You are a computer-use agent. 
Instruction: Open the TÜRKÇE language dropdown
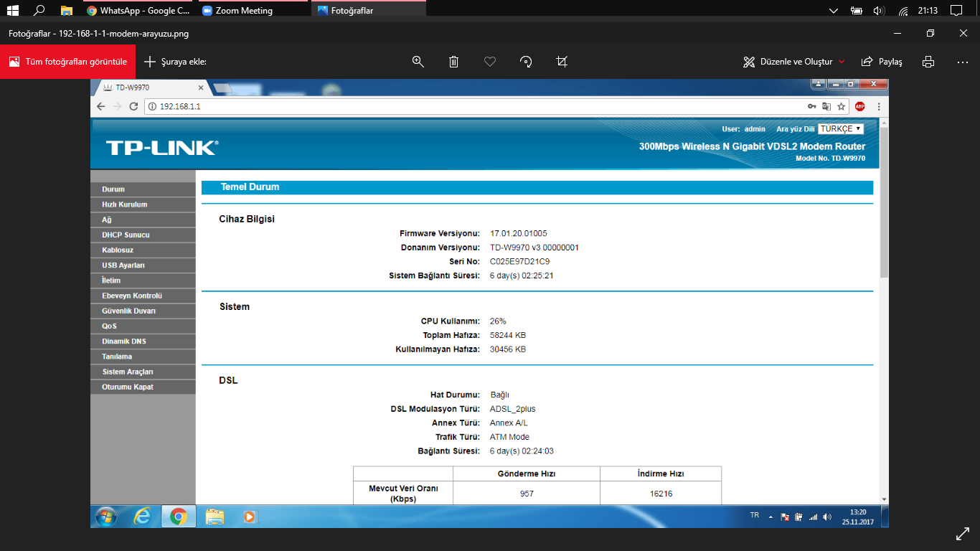tap(841, 129)
